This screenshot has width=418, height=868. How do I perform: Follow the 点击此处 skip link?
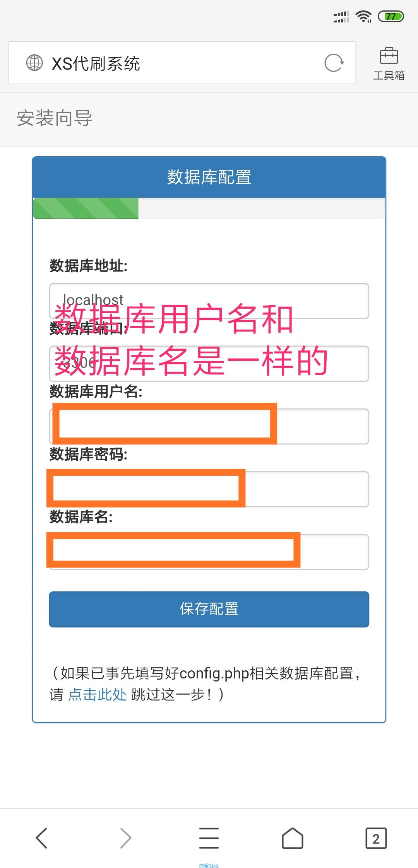[98, 694]
